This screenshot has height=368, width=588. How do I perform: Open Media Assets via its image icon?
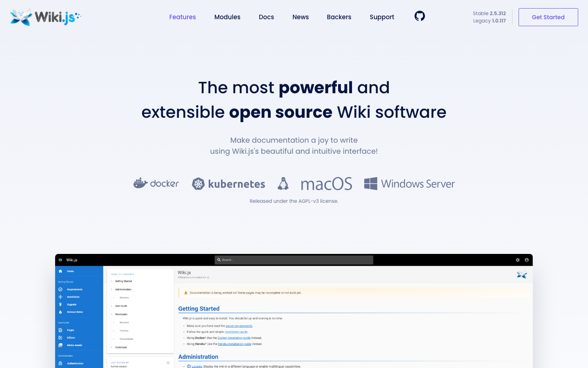(x=60, y=345)
